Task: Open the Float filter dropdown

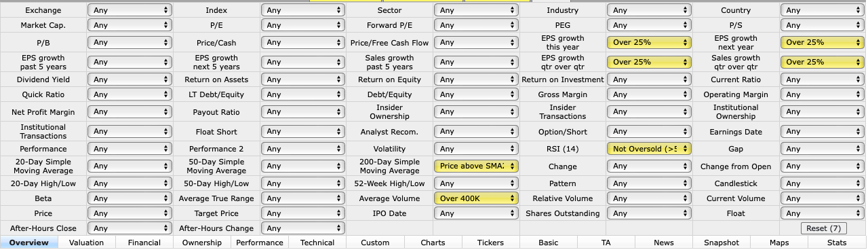Action: (x=823, y=213)
